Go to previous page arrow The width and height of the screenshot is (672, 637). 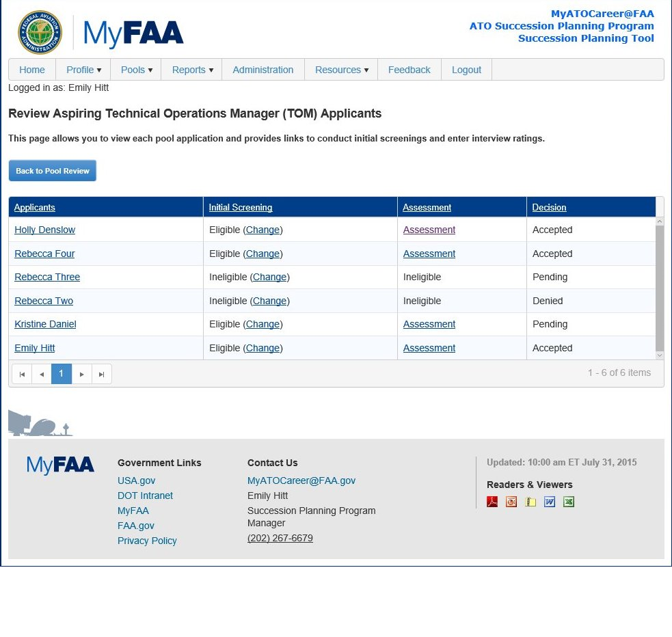tap(42, 374)
